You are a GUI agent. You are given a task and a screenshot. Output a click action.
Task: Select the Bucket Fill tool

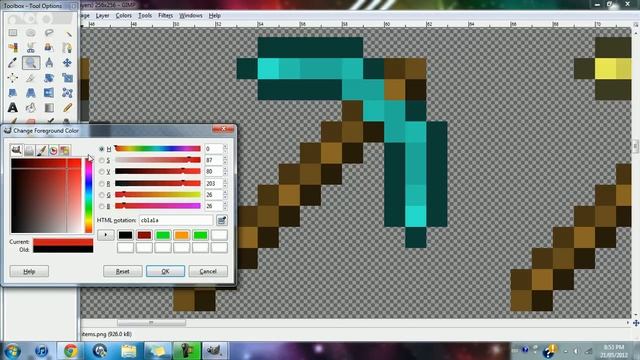pos(31,108)
